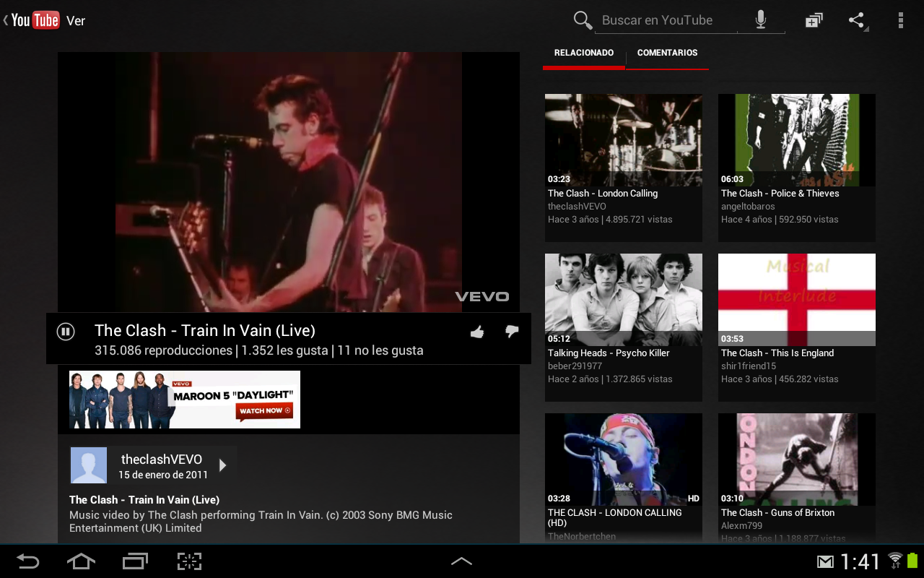The width and height of the screenshot is (924, 578).
Task: Open The Clash - London Calling thumbnail
Action: 624,140
